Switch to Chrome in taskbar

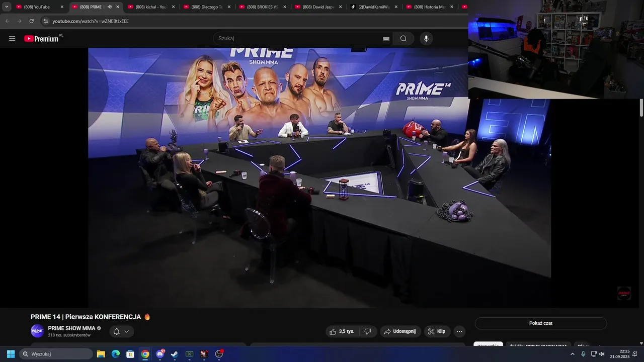click(x=145, y=354)
